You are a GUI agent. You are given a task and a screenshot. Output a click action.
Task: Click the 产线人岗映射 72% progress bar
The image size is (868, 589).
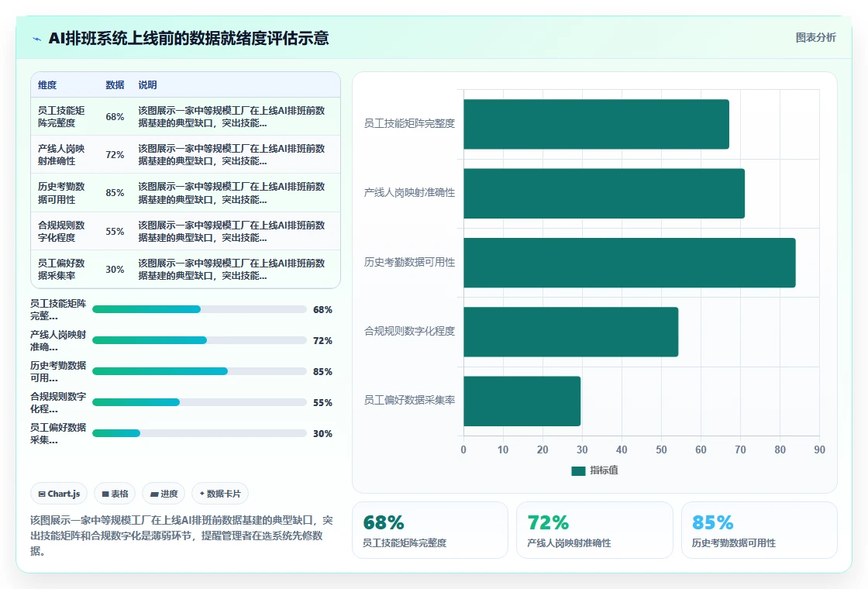[199, 340]
